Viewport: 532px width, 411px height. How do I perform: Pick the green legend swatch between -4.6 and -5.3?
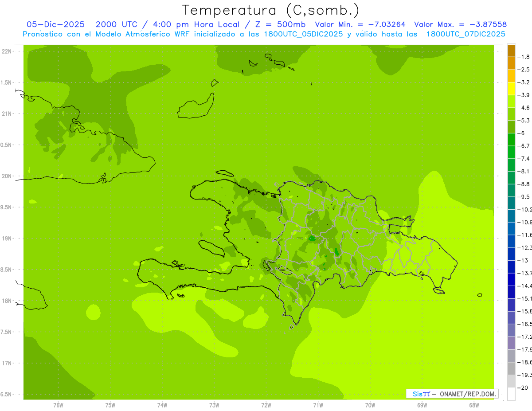click(x=511, y=114)
